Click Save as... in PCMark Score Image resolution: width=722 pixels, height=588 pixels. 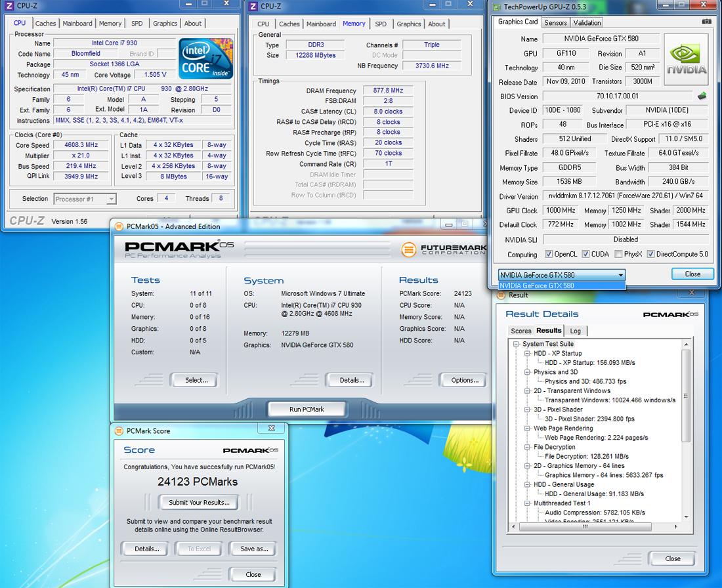coord(254,549)
